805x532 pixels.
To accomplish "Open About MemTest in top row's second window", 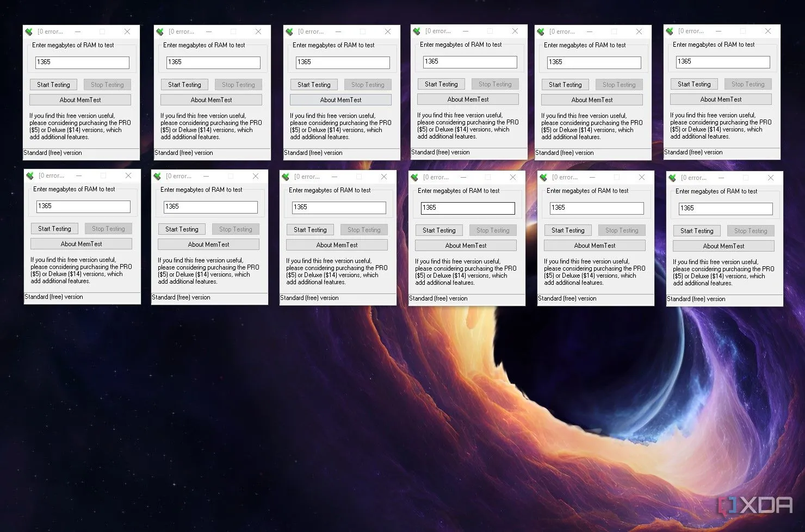I will point(212,100).
